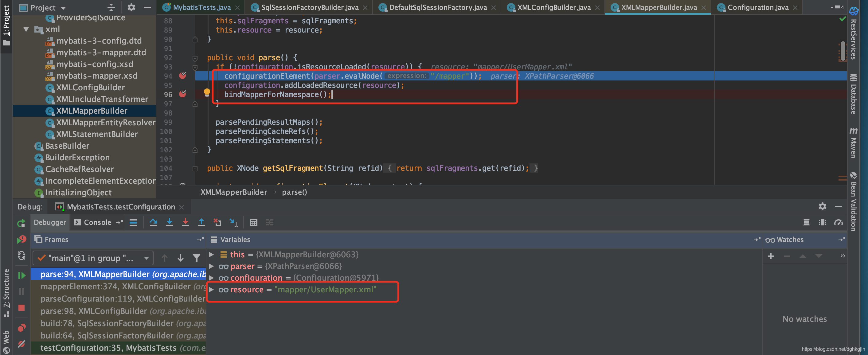This screenshot has width=868, height=355.
Task: Toggle the breakpoint on line 96
Action: coord(183,94)
